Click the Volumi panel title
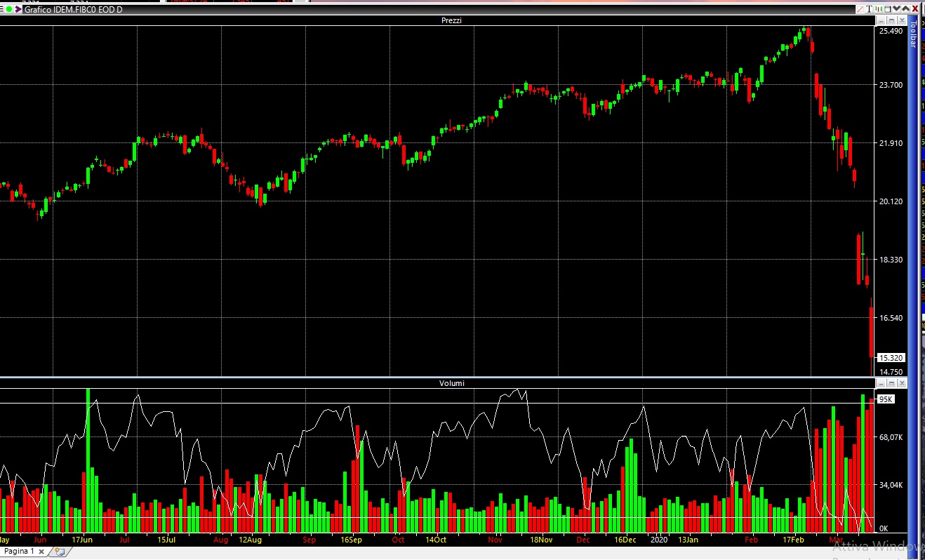This screenshot has height=560, width=925. click(x=451, y=383)
